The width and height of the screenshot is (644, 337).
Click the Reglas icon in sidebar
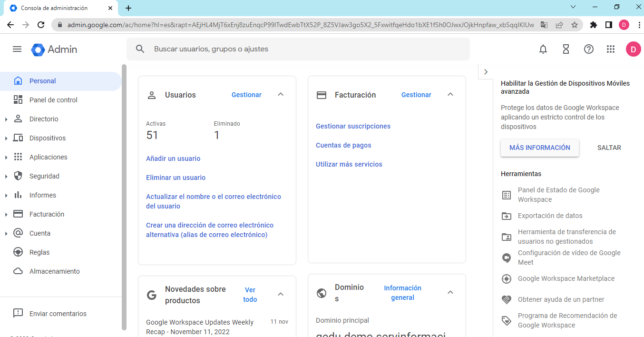click(x=18, y=252)
